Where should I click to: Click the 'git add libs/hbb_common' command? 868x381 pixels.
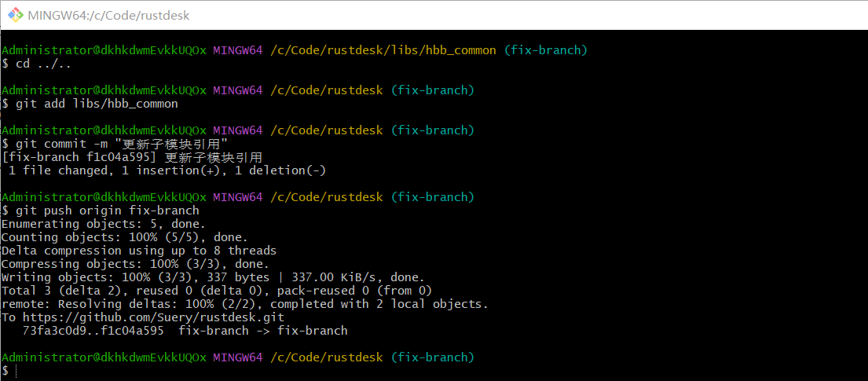pos(97,104)
